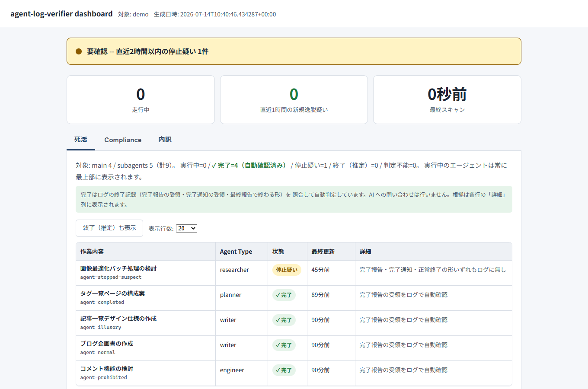
Task: Click the ✓完了 badge in the agent-normal row
Action: [284, 345]
